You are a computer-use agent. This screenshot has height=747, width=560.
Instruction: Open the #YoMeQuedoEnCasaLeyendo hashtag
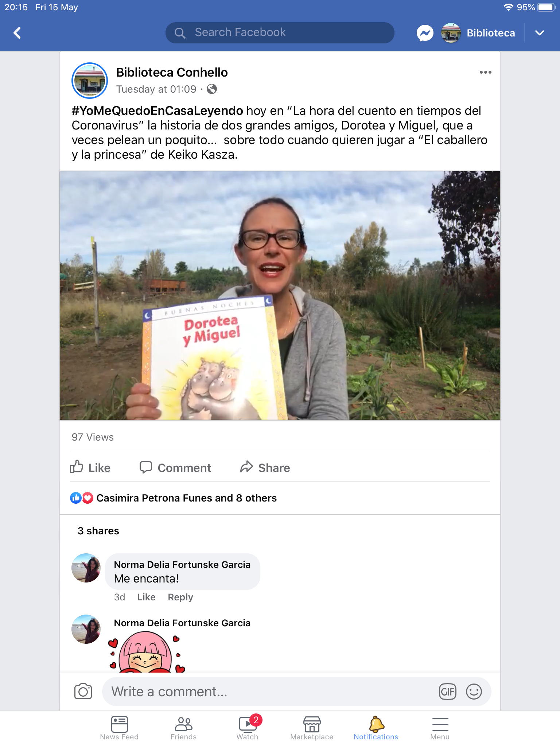(x=157, y=111)
